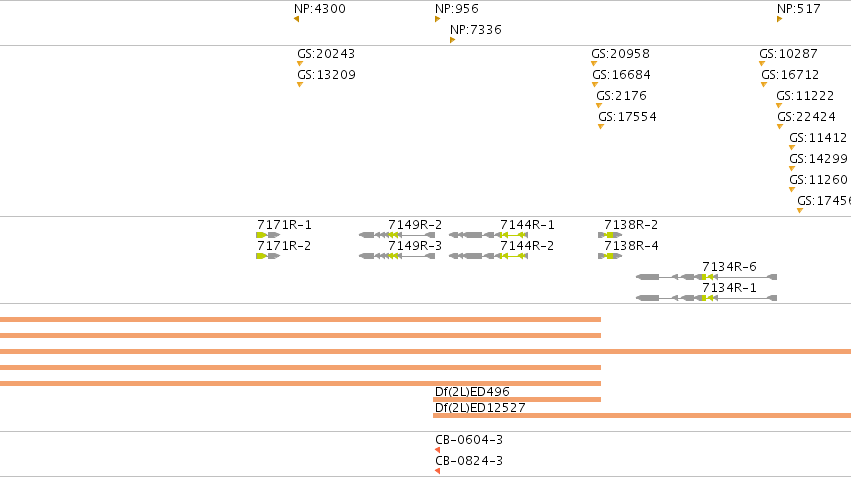This screenshot has height=477, width=851.
Task: Click the GS:20243 label text
Action: click(x=326, y=54)
